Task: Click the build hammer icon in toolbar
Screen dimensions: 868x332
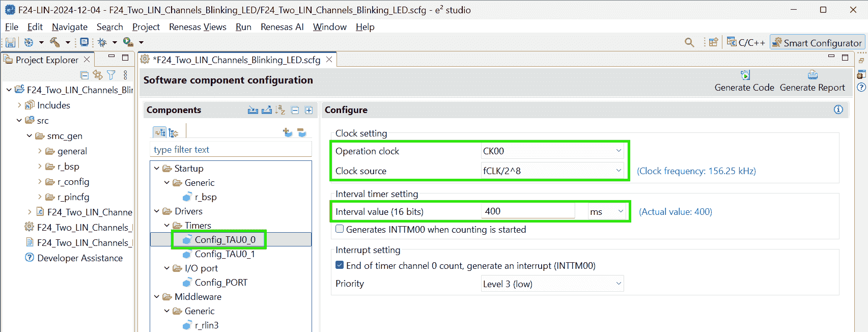Action: pos(54,42)
